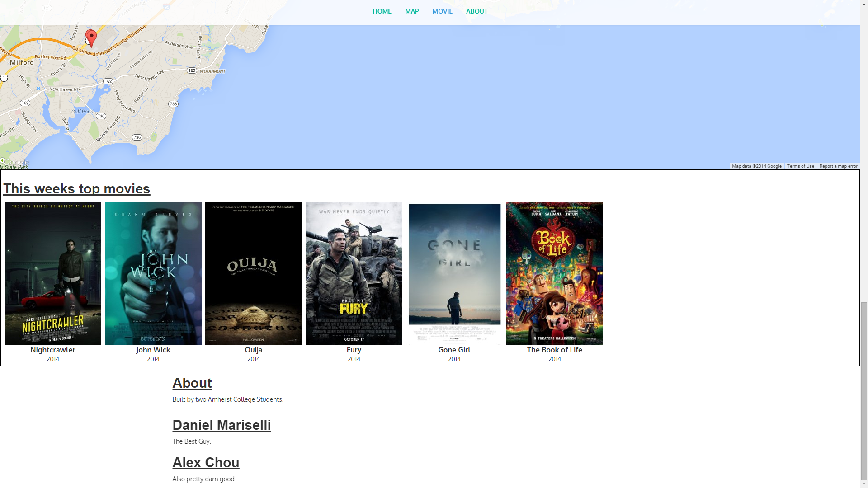Click The Book of Life poster

click(x=555, y=273)
